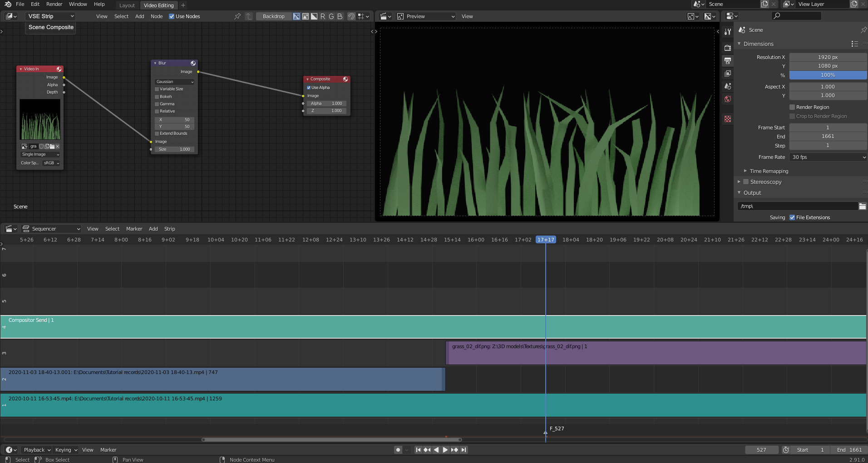Enable the Render Region checkbox
Image resolution: width=868 pixels, height=463 pixels.
pyautogui.click(x=792, y=107)
